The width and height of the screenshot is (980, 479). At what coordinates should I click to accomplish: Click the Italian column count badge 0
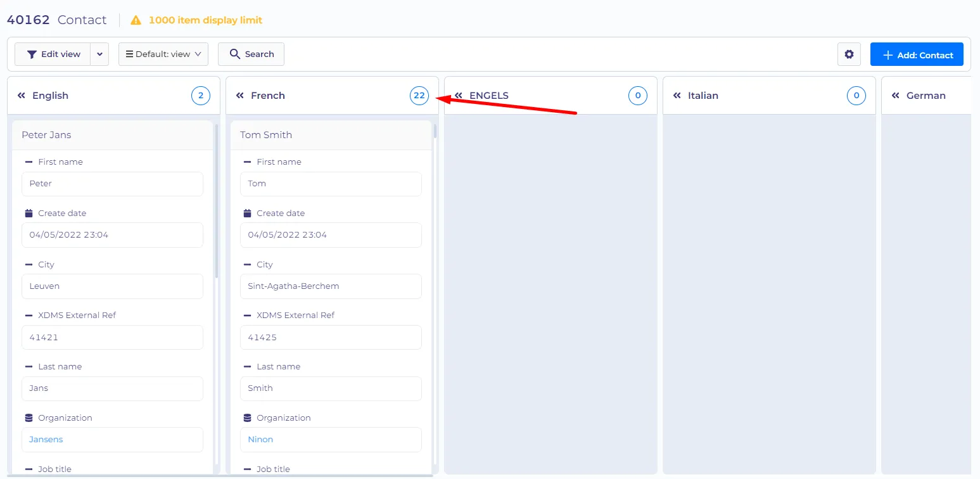tap(856, 96)
